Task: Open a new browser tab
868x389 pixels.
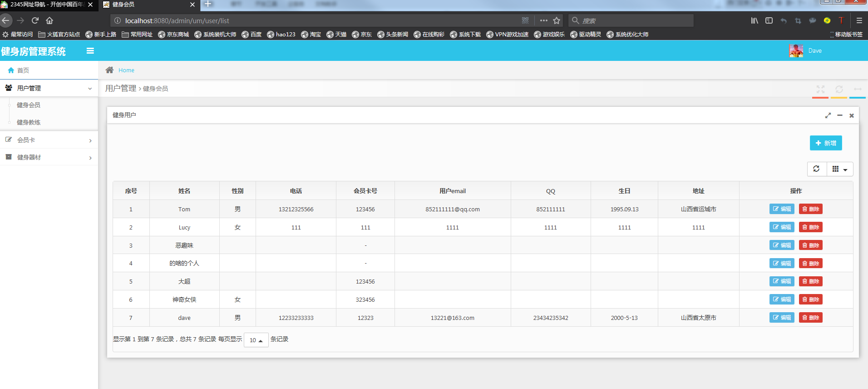Action: pyautogui.click(x=208, y=4)
